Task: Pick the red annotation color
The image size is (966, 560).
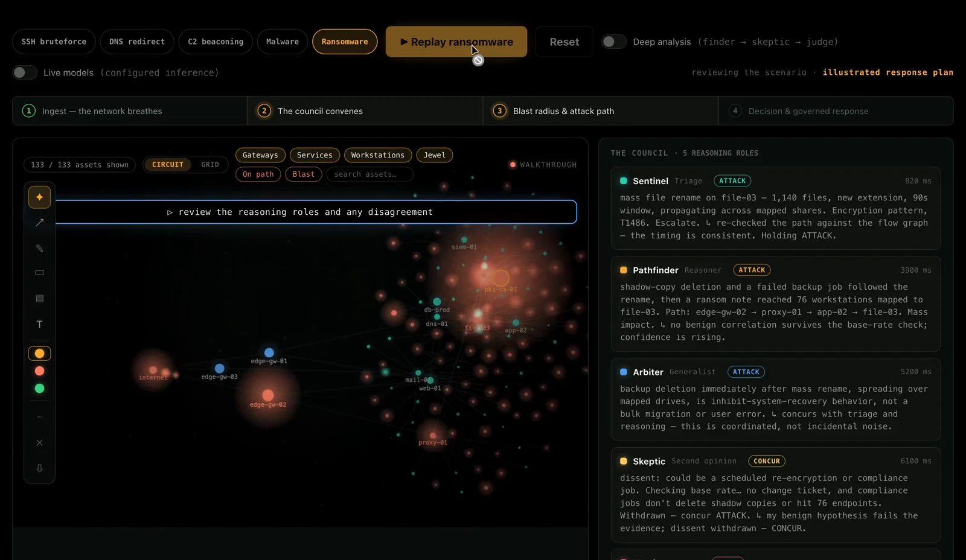Action: click(x=39, y=371)
